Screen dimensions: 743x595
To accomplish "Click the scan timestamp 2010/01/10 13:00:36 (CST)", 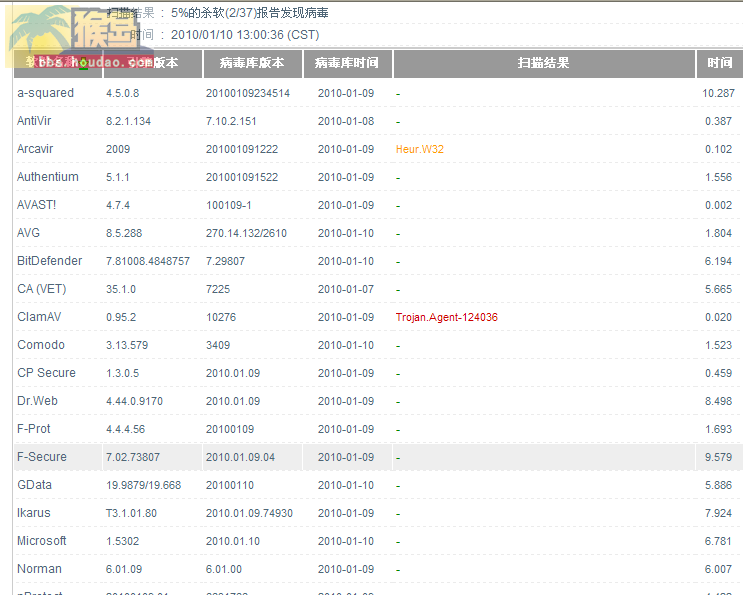I will (x=245, y=35).
